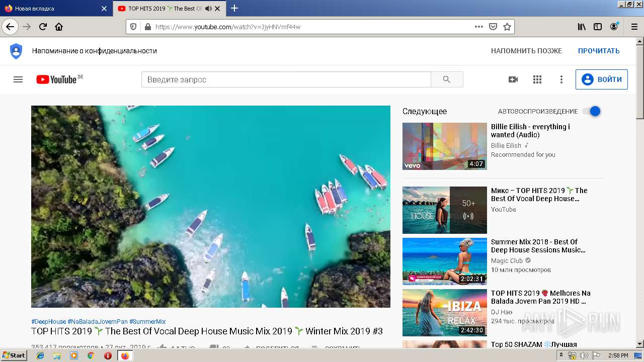Open YouTube apps grid menu
Viewport: 644px width, 362px height.
point(537,79)
